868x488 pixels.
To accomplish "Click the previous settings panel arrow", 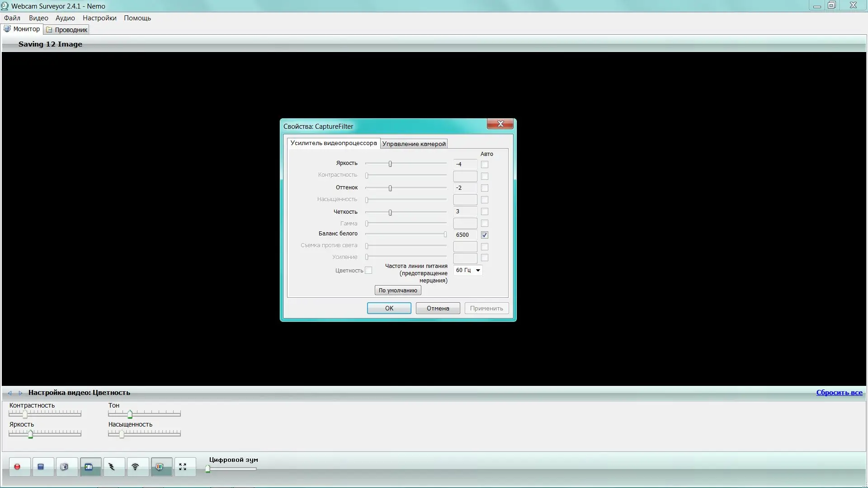I will 10,393.
